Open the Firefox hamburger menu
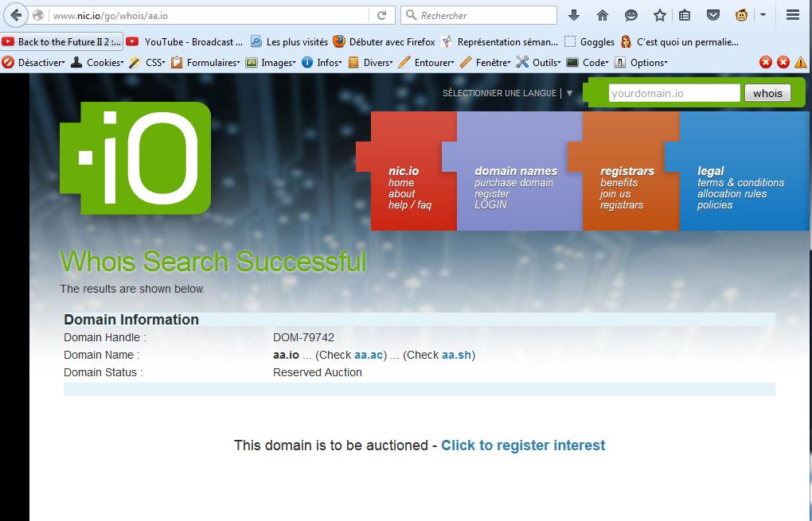 pyautogui.click(x=793, y=15)
